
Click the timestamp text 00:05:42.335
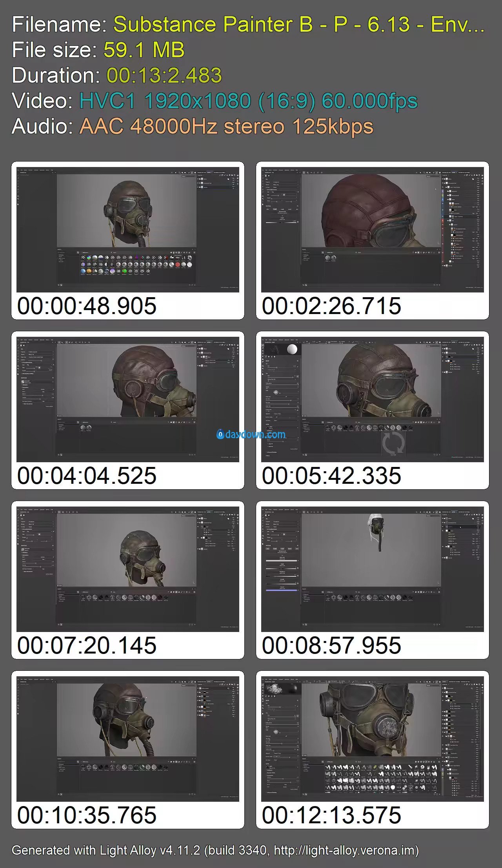[331, 476]
